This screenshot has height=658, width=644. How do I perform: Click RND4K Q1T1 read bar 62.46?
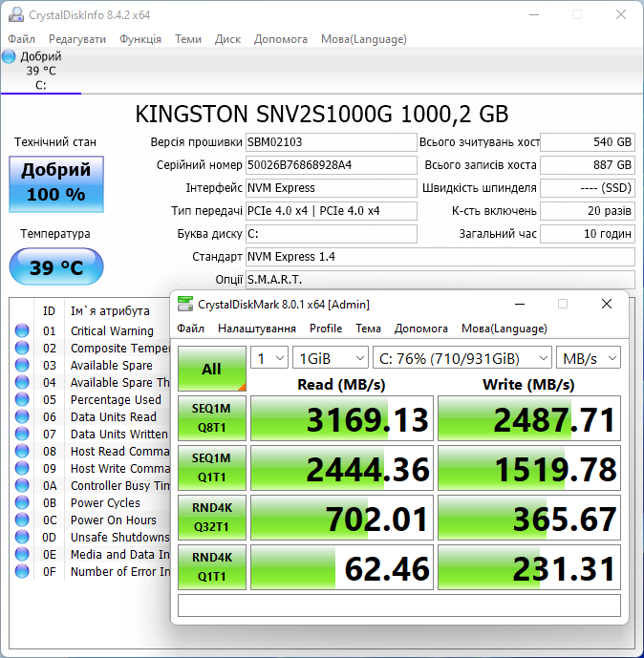[x=342, y=567]
